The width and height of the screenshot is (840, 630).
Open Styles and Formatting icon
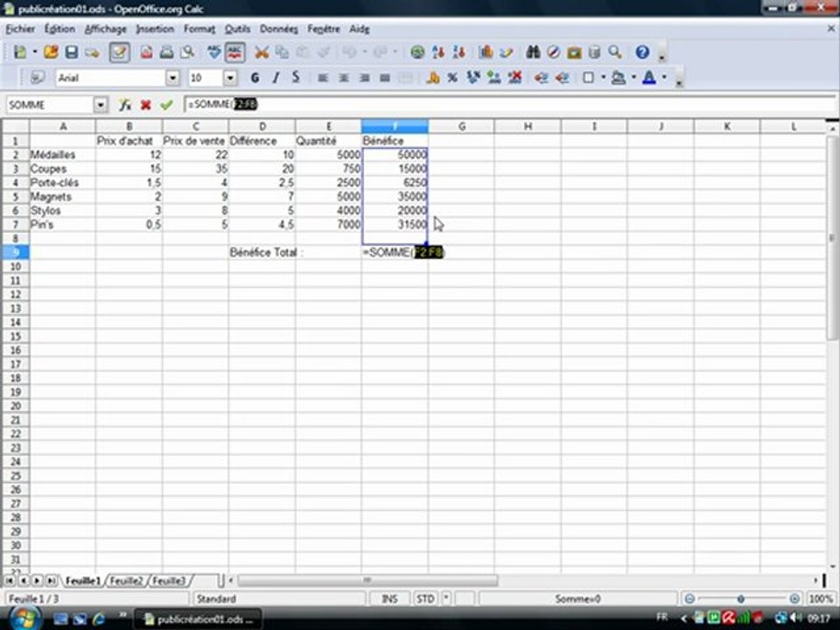coord(37,78)
